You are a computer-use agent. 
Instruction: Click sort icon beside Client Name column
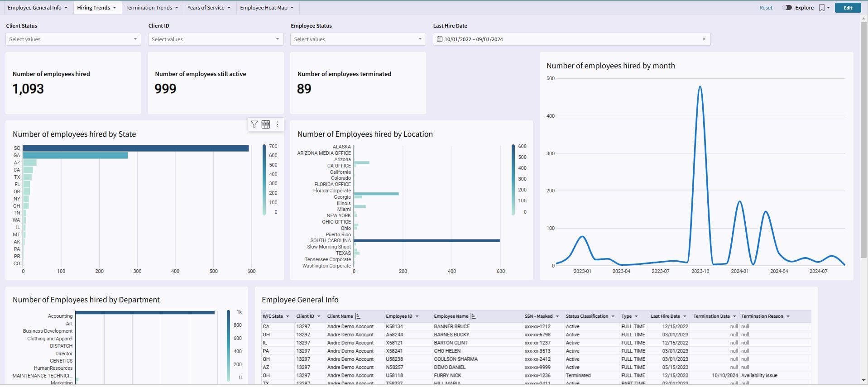click(358, 316)
